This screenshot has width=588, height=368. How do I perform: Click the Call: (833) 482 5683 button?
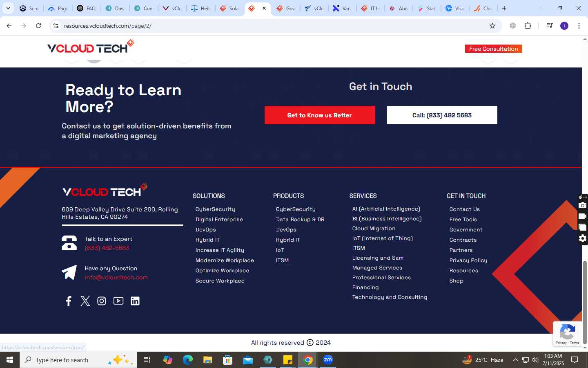coord(442,115)
